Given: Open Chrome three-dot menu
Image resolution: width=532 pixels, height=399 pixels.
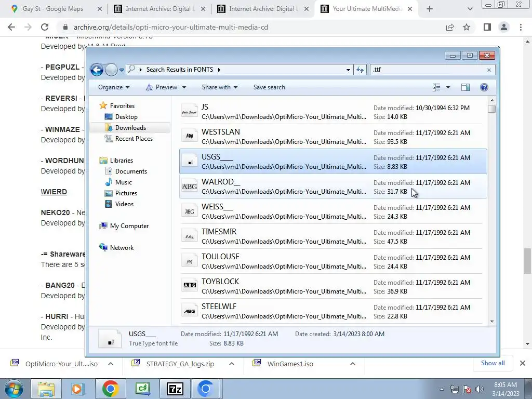Looking at the screenshot, I should [521, 27].
